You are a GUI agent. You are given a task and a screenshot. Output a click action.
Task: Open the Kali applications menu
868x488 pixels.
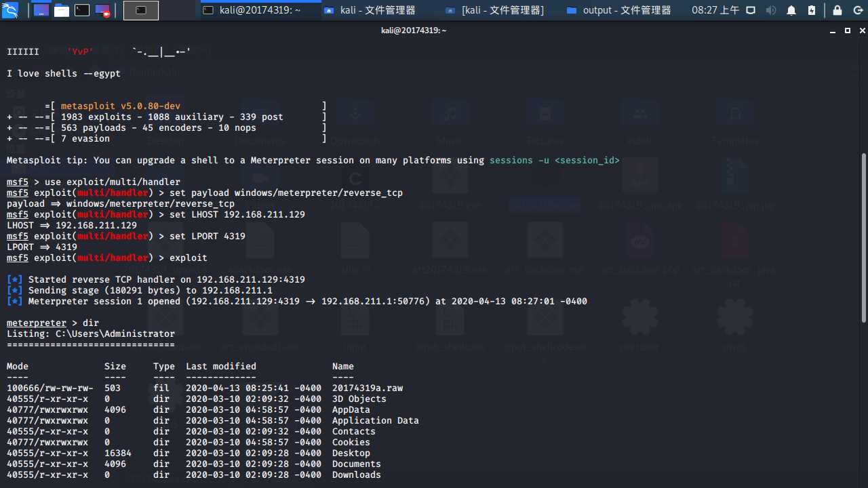click(x=9, y=9)
